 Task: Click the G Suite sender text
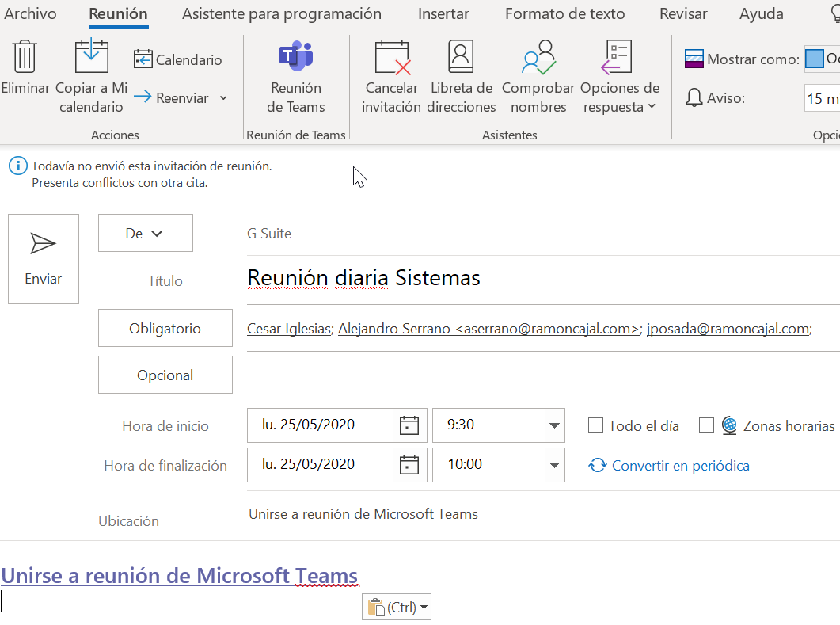tap(269, 234)
